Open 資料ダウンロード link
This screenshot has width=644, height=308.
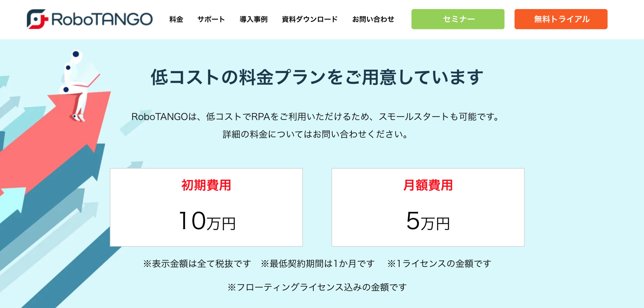(x=310, y=19)
